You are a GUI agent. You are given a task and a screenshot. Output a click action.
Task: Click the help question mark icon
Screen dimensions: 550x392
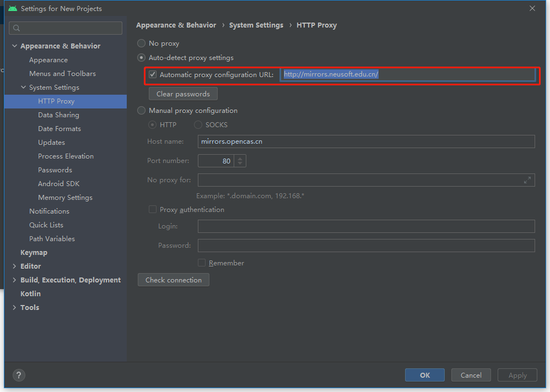click(19, 375)
